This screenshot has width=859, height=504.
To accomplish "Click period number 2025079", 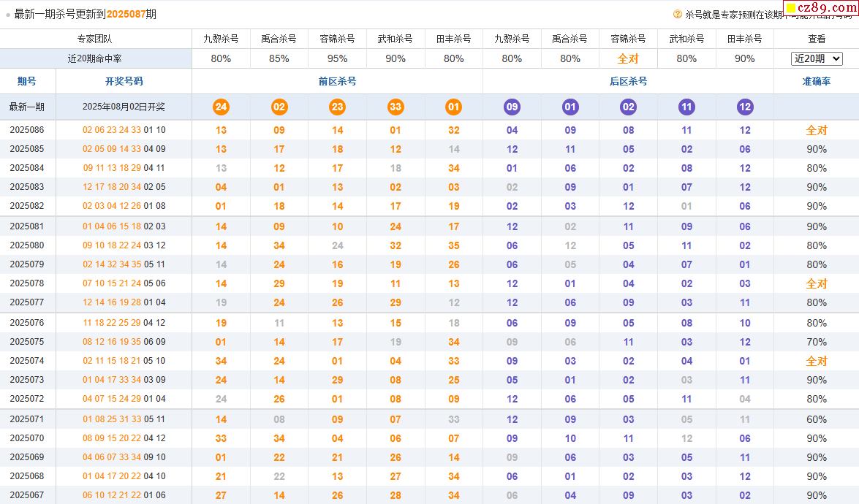I will (x=27, y=264).
